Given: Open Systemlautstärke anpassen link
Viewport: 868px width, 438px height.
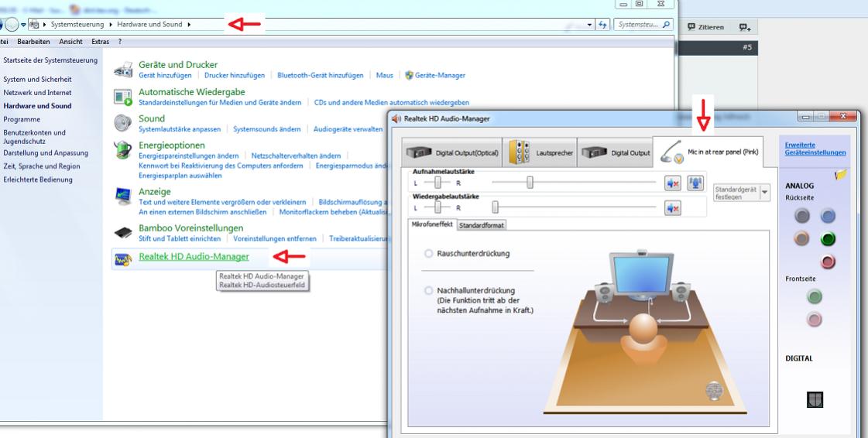Looking at the screenshot, I should pyautogui.click(x=180, y=129).
